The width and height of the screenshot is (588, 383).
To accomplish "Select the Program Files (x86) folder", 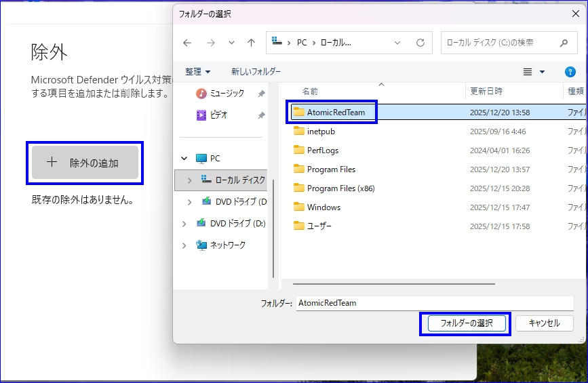I will (340, 188).
